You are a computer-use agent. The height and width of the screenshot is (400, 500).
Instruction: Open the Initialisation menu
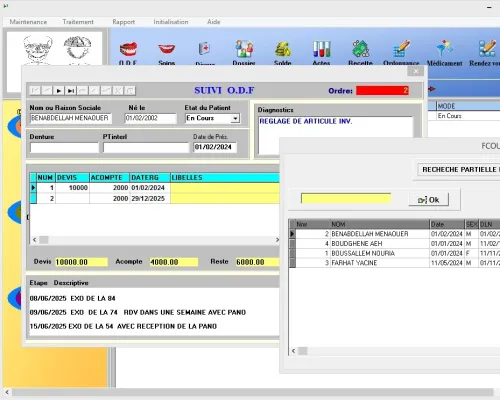pyautogui.click(x=171, y=22)
